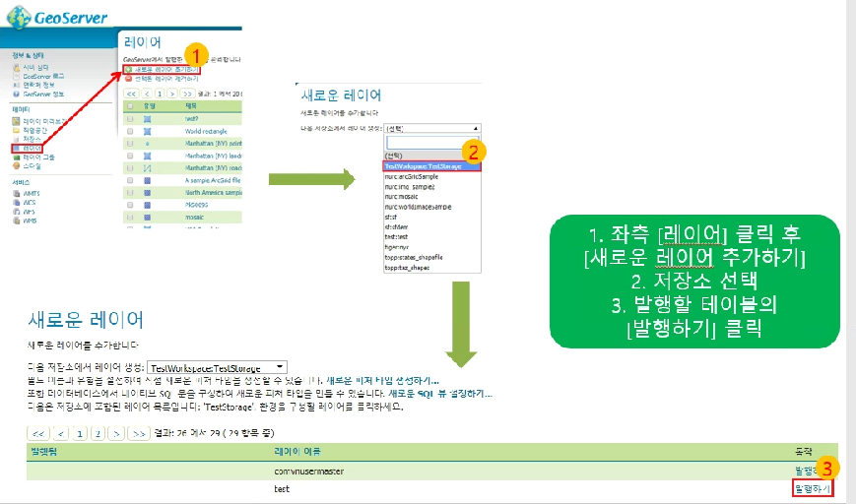This screenshot has width=856, height=504.
Task: Click polygon type icon of World rectangle row
Action: (147, 132)
